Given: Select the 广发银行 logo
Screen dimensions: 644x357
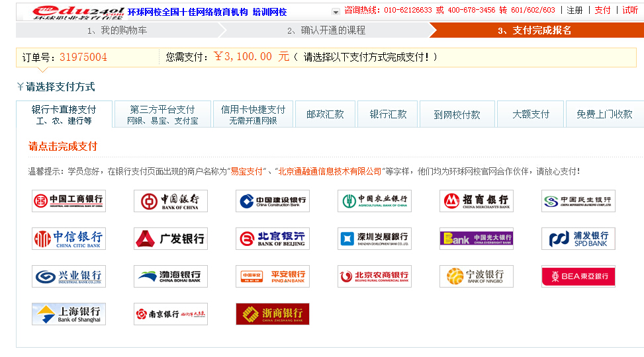Looking at the screenshot, I should pos(171,239).
